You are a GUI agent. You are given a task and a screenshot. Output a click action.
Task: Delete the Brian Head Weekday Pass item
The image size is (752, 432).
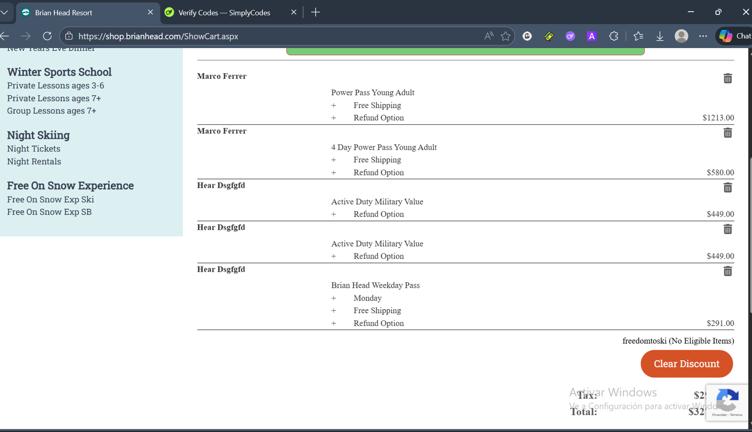[x=728, y=271]
